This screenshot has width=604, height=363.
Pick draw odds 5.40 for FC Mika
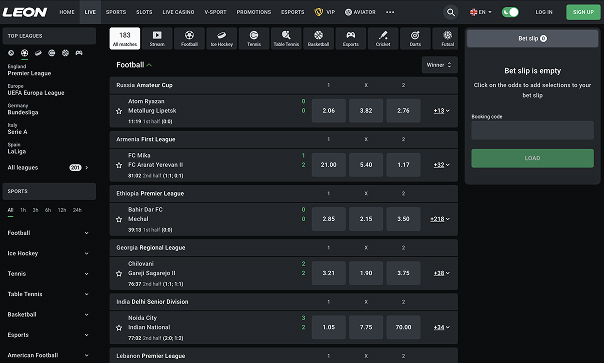pos(366,165)
